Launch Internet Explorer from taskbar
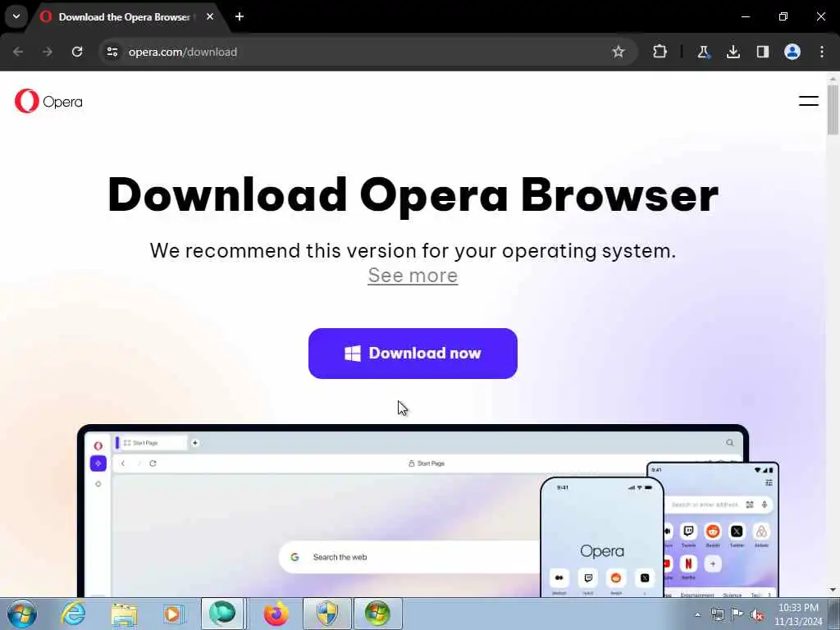The height and width of the screenshot is (630, 840). click(73, 614)
